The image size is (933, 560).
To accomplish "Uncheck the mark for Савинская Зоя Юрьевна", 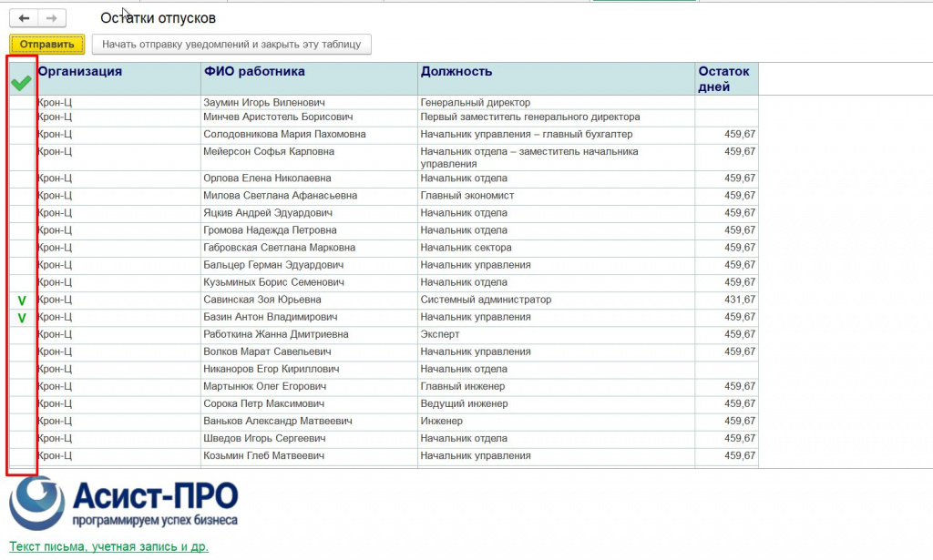I will (22, 300).
